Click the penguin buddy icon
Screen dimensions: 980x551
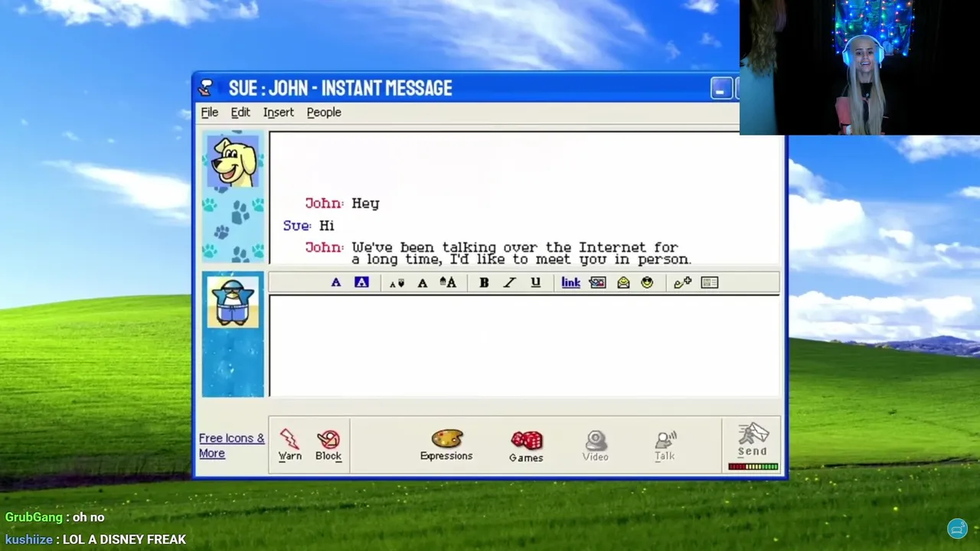tap(233, 302)
